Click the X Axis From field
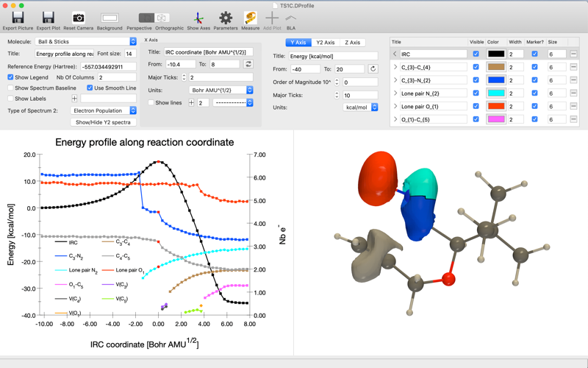 coord(181,64)
